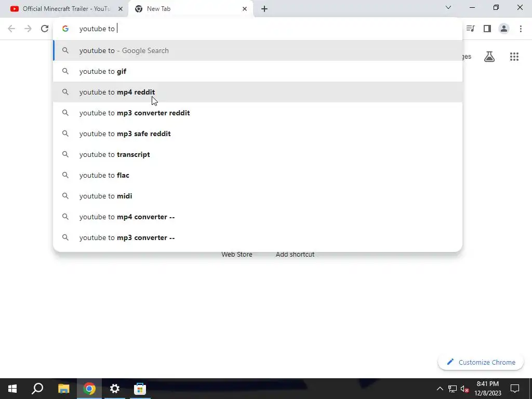Open File Explorer from the taskbar
Screen dimensions: 532x399
point(63,389)
